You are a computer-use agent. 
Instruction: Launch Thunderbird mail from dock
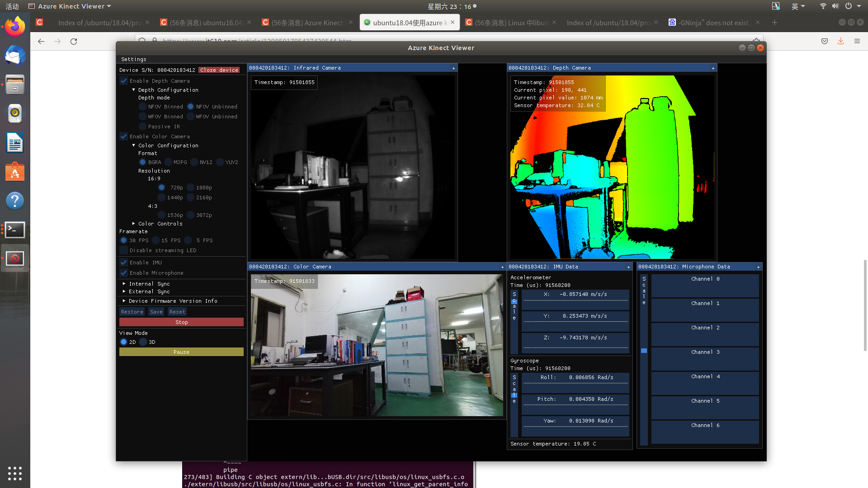(15, 56)
